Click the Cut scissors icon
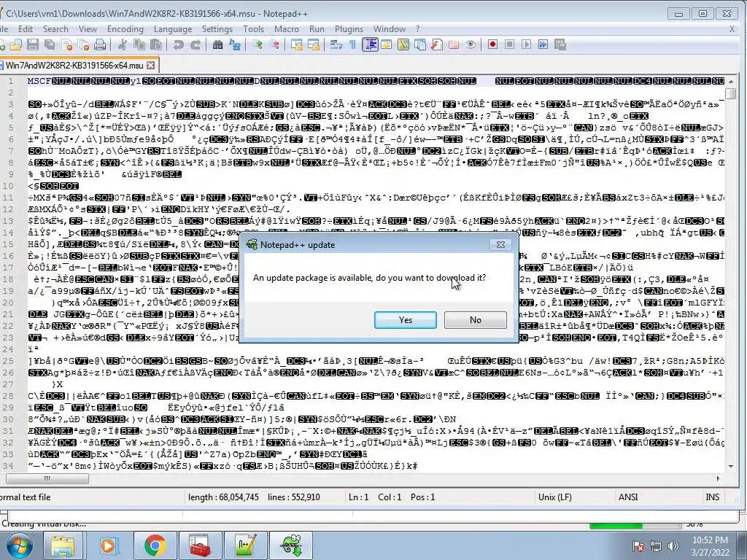The image size is (747, 560). pos(122,44)
